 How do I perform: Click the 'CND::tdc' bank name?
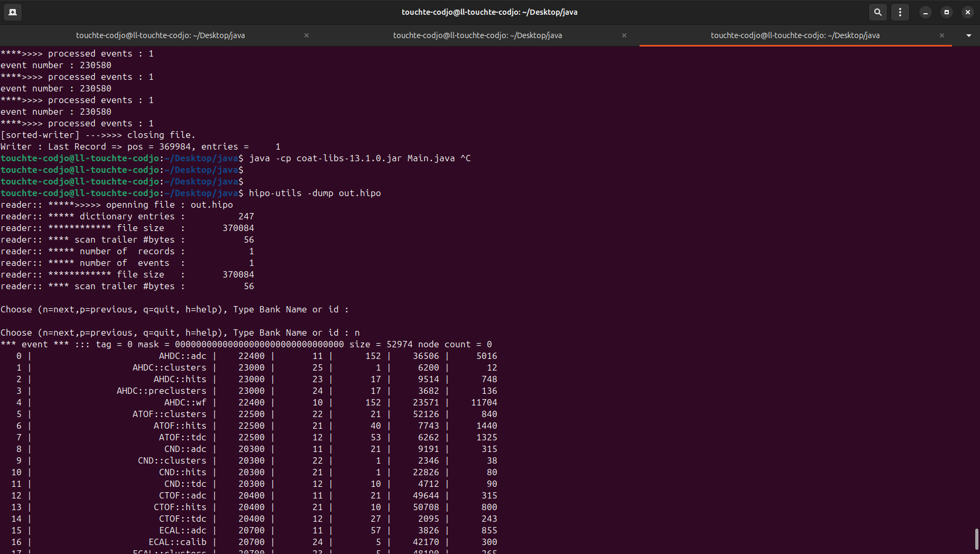tap(186, 484)
